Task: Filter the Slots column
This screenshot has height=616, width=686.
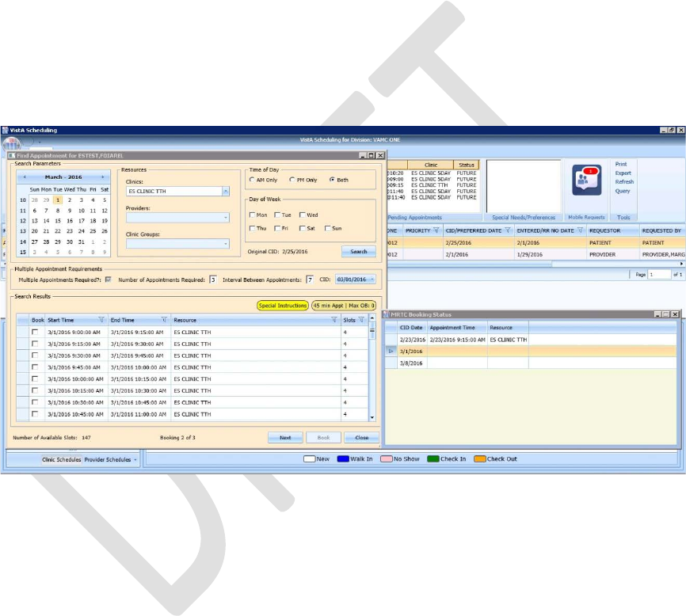Action: (361, 320)
